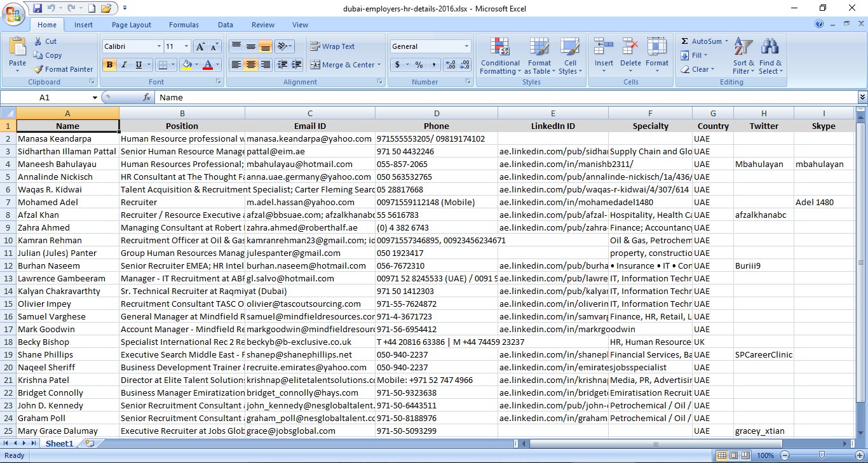
Task: Open a file with the folder icon
Action: pyautogui.click(x=106, y=8)
